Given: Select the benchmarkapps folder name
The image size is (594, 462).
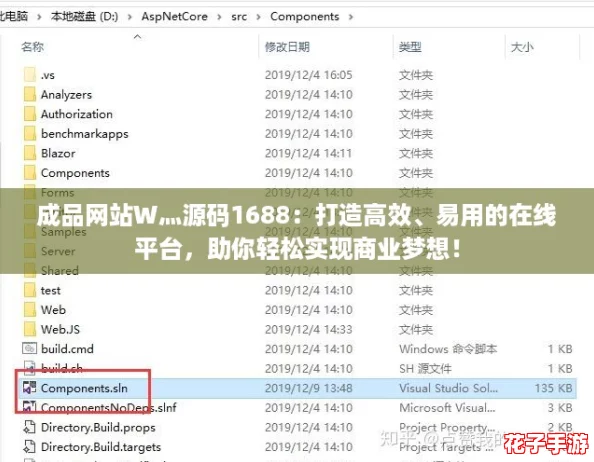Looking at the screenshot, I should click(84, 134).
